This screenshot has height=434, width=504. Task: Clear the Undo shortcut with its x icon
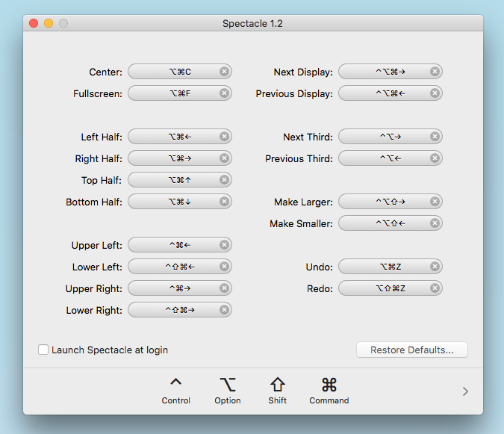click(x=435, y=267)
